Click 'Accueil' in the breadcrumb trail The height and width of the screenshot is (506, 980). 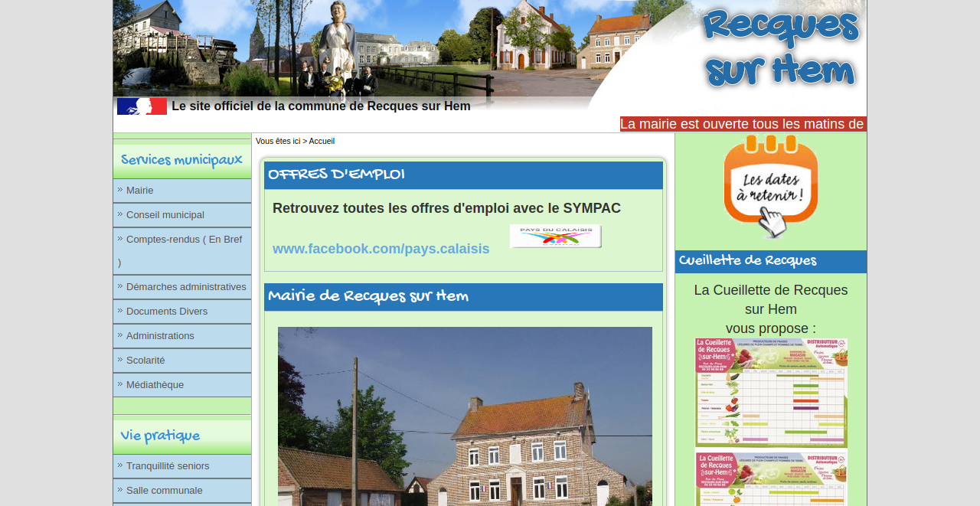click(322, 140)
